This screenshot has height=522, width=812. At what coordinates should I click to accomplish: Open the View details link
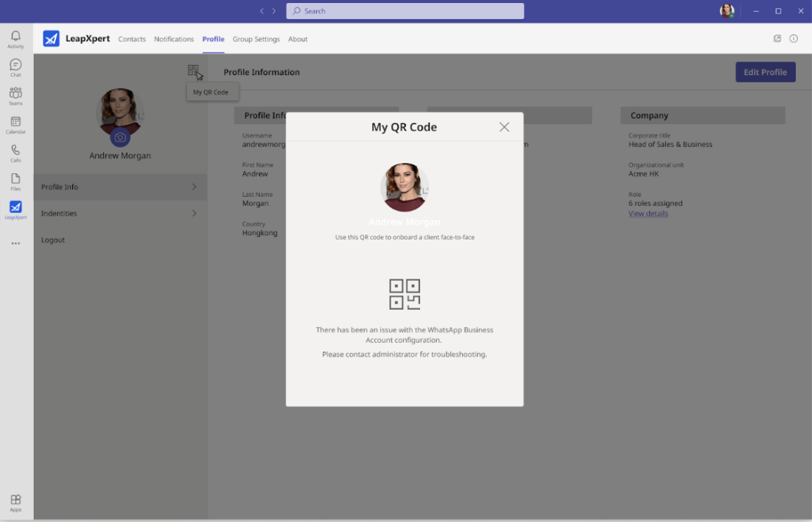[x=648, y=213]
